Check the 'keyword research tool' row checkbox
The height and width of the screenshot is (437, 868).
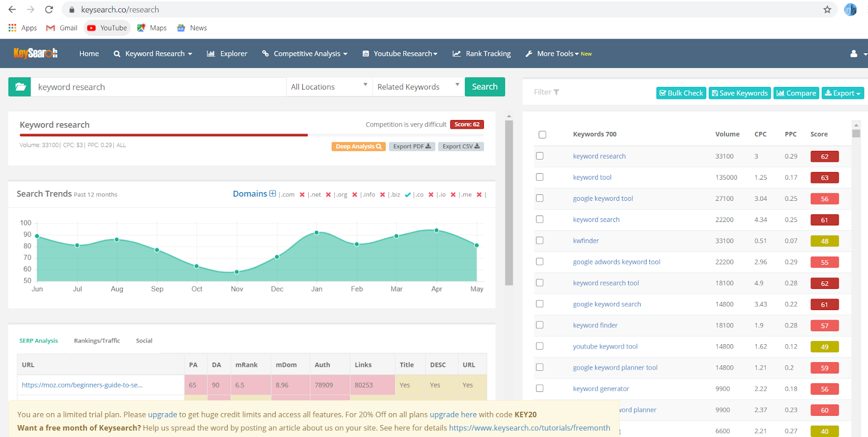(x=539, y=283)
